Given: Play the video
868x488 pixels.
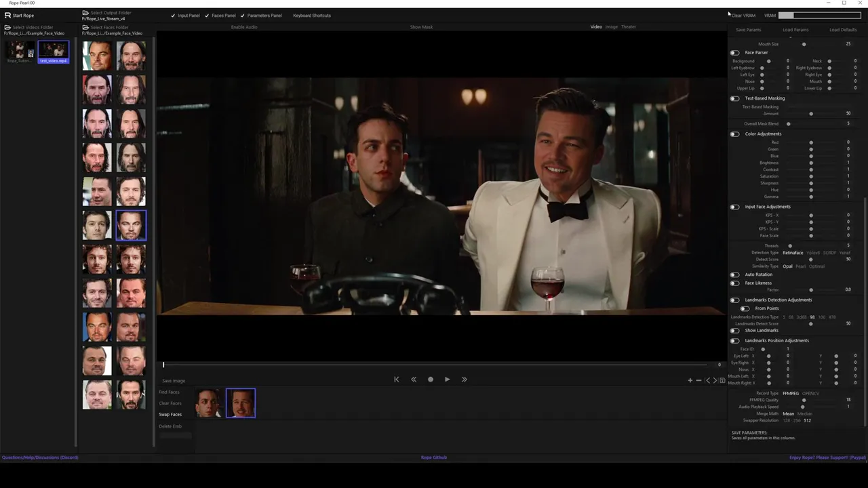Looking at the screenshot, I should click(447, 380).
